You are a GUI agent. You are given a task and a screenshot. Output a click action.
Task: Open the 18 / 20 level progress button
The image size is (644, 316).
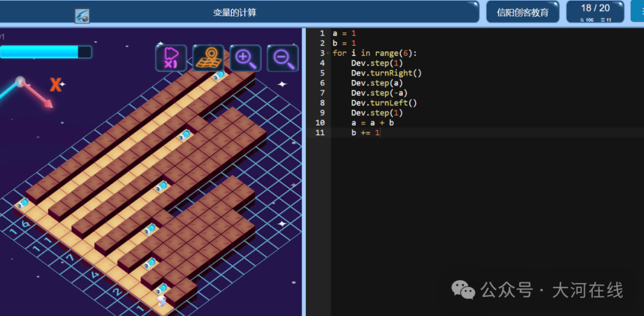(x=595, y=12)
